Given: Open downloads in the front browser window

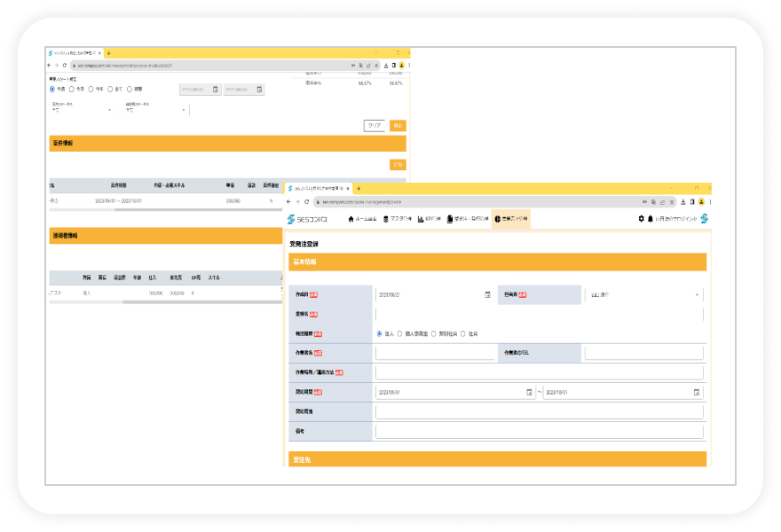Looking at the screenshot, I should [683, 202].
